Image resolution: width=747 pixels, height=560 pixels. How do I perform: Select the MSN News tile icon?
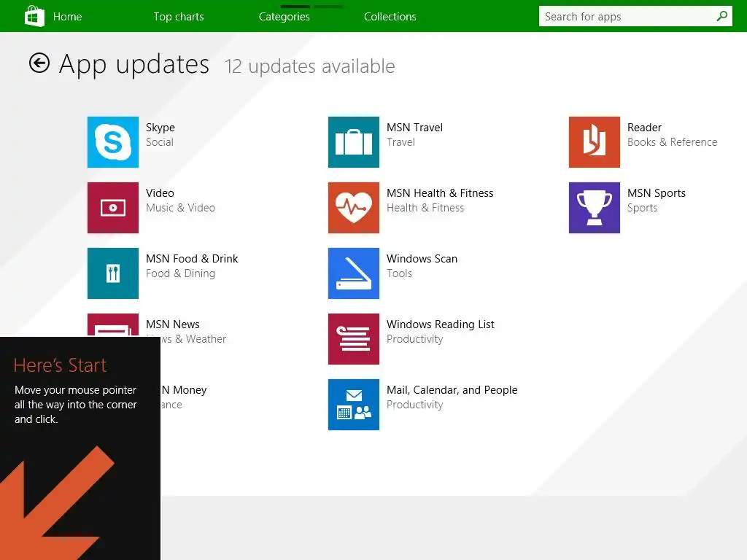point(113,324)
